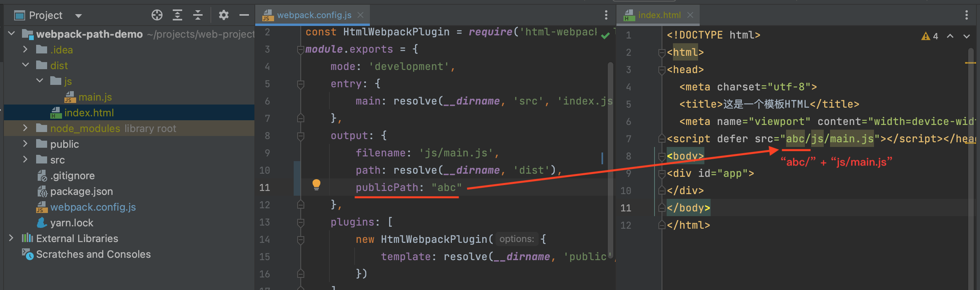Select index.html in the project tree

click(89, 113)
